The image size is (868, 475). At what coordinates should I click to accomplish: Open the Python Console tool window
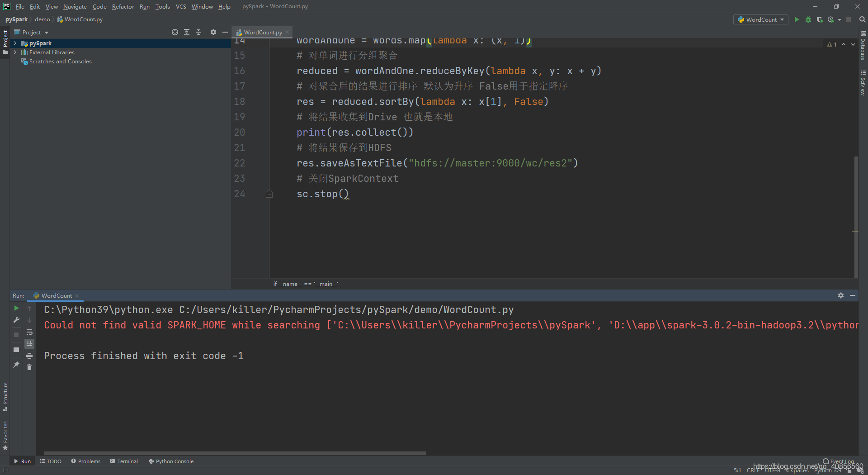[x=171, y=461]
